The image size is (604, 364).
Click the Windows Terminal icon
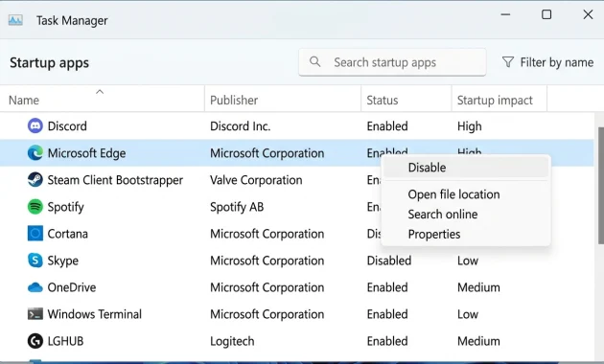pyautogui.click(x=35, y=314)
